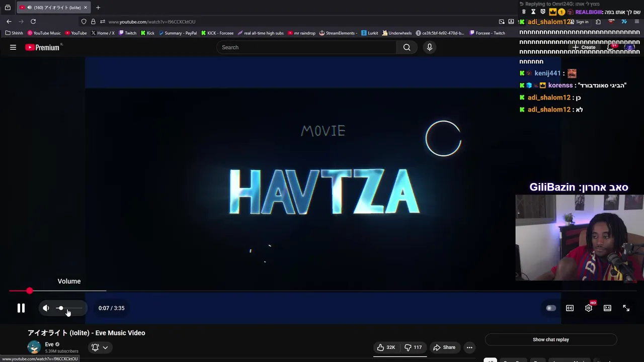
Task: Open the player settings gear
Action: click(589, 308)
